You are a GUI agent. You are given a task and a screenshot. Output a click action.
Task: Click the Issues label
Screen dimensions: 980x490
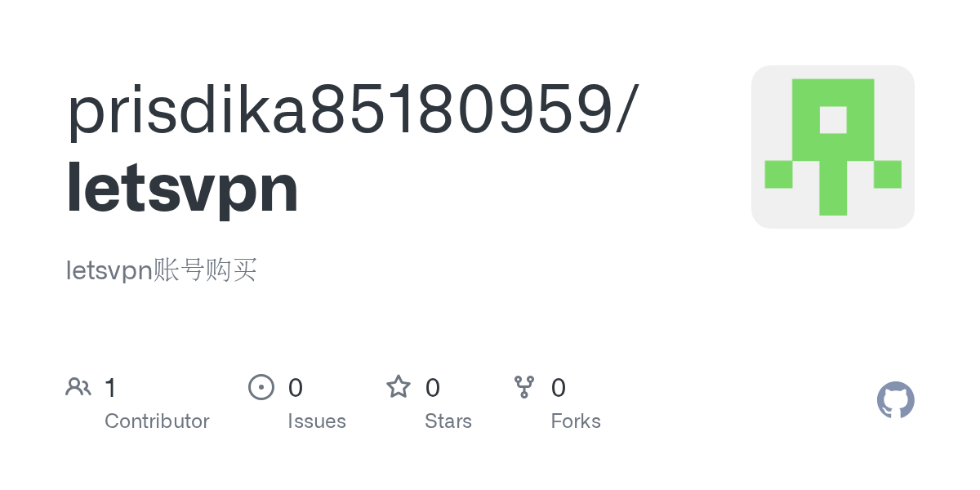pos(317,421)
